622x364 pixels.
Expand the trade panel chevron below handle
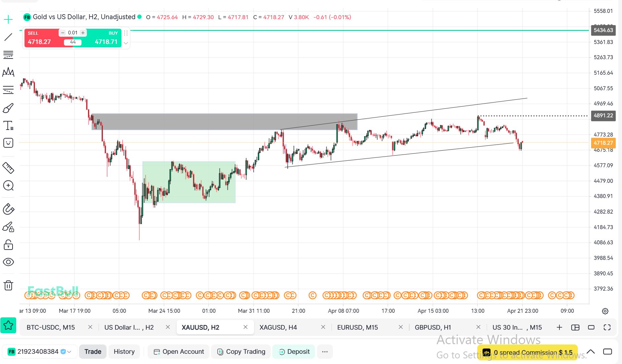coord(126,43)
